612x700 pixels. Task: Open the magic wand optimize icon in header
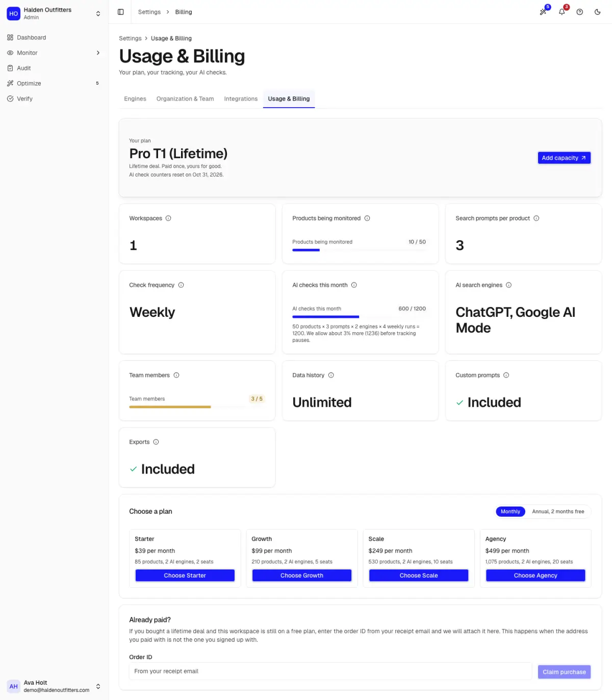(x=544, y=12)
